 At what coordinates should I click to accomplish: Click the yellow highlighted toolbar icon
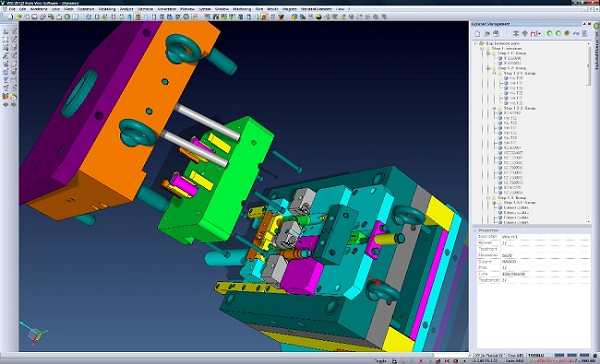click(137, 17)
